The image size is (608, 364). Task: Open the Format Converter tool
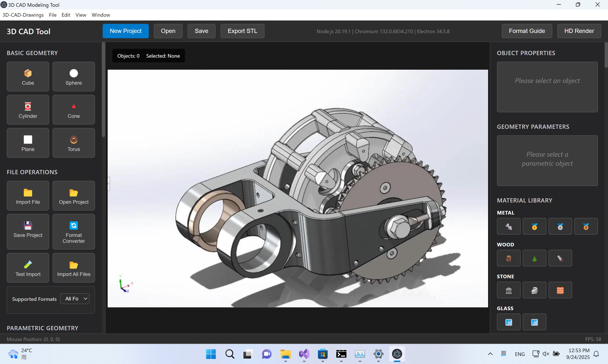(74, 232)
